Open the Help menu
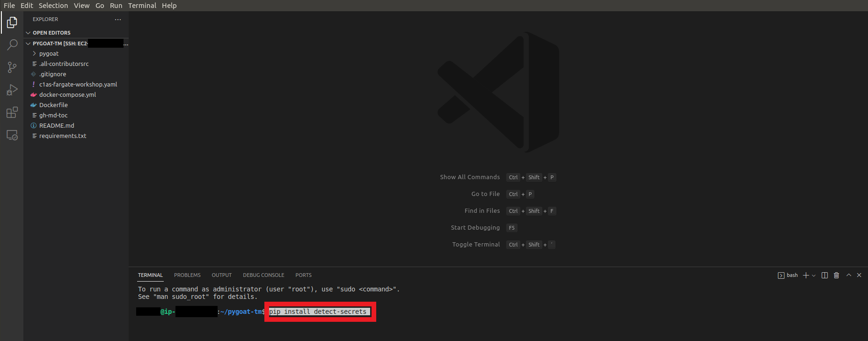 (x=169, y=6)
